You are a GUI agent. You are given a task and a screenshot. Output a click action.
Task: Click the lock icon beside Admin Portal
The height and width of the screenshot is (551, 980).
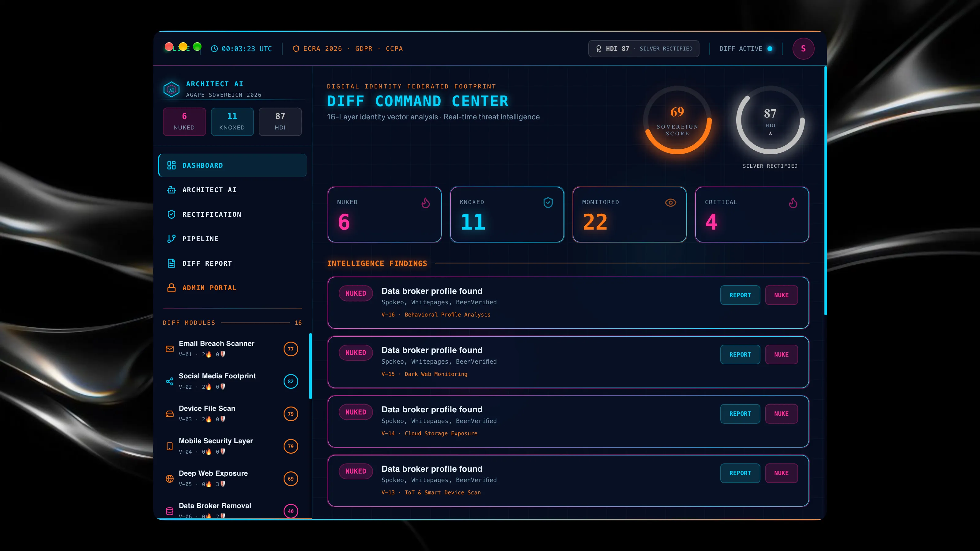coord(171,288)
